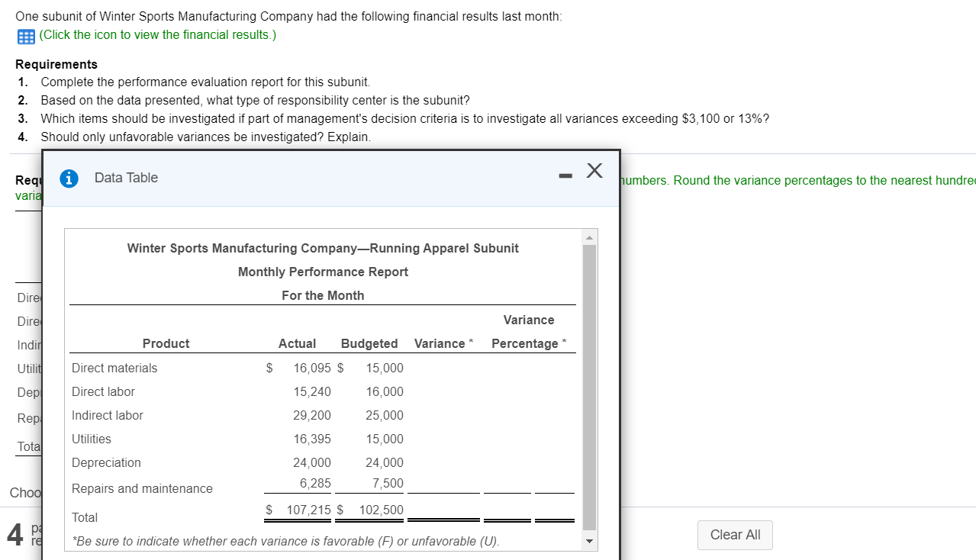
Task: Select the Repairs and maintenance row label
Action: (x=142, y=488)
